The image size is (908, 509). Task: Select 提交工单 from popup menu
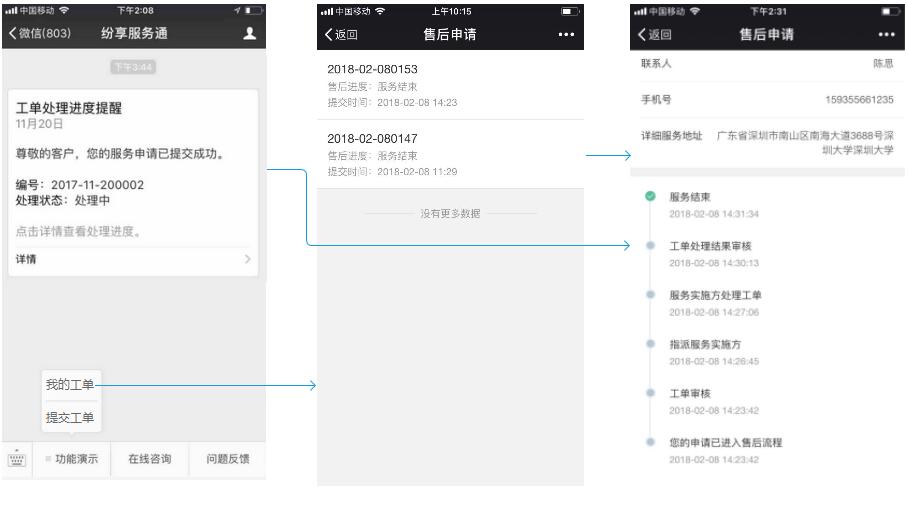(70, 417)
